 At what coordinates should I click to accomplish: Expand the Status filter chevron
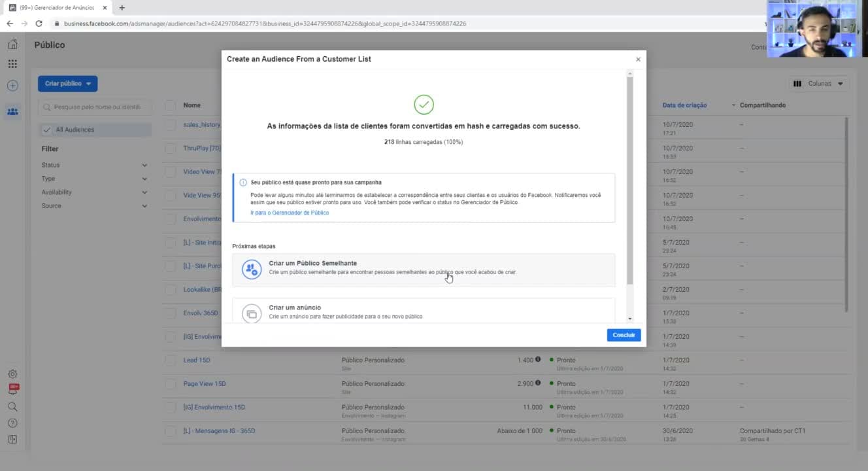pyautogui.click(x=144, y=166)
